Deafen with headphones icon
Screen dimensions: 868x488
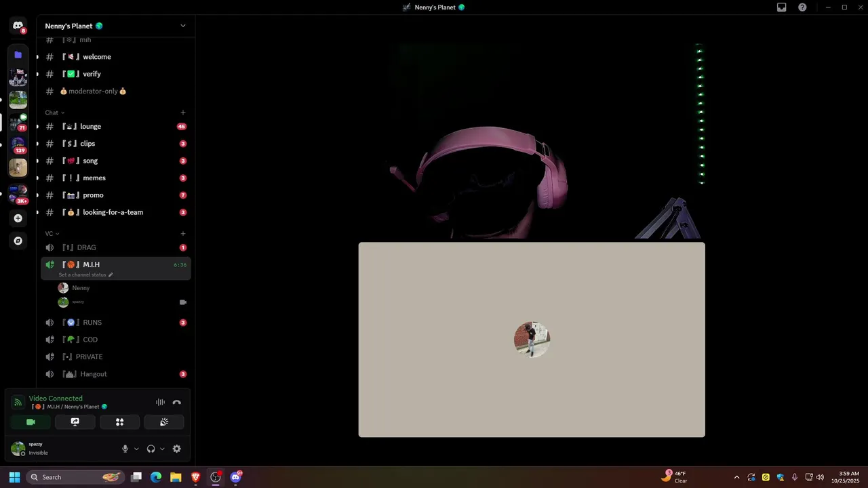pos(151,449)
